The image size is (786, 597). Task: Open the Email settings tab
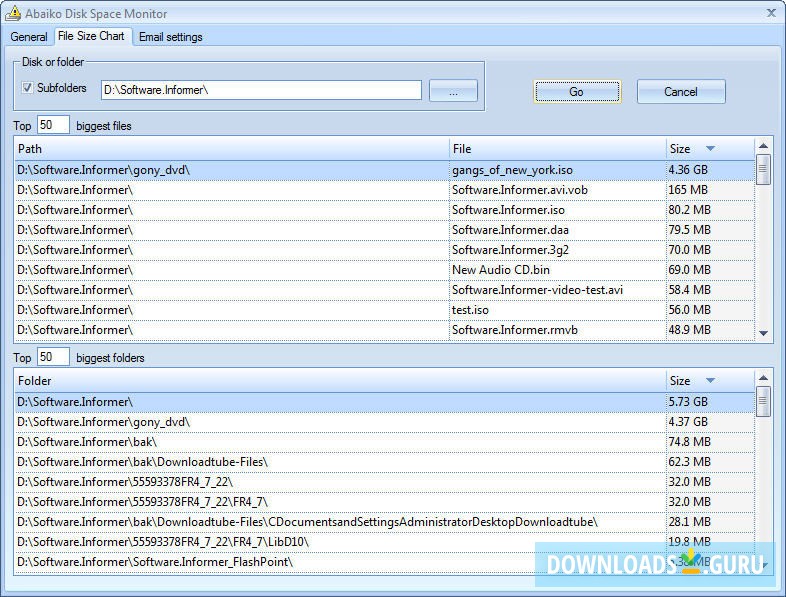point(170,37)
